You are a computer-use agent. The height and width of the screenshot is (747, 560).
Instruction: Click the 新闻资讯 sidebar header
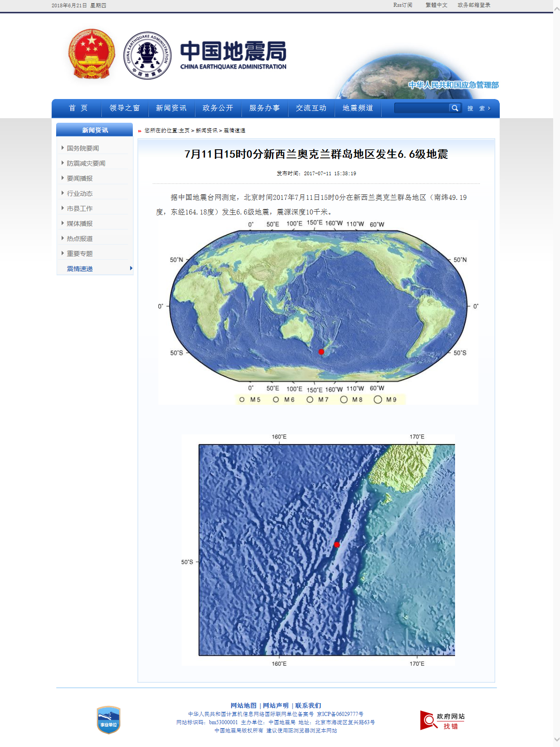tap(94, 130)
